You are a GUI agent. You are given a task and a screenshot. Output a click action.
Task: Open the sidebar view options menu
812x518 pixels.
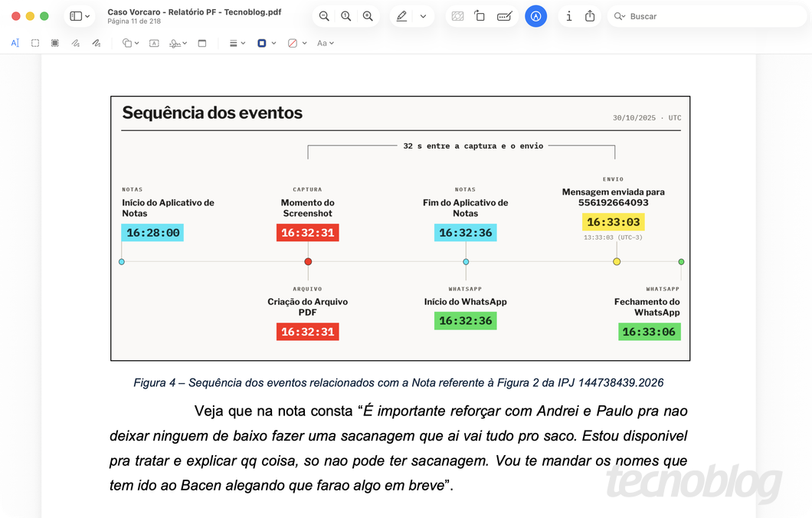pos(80,16)
